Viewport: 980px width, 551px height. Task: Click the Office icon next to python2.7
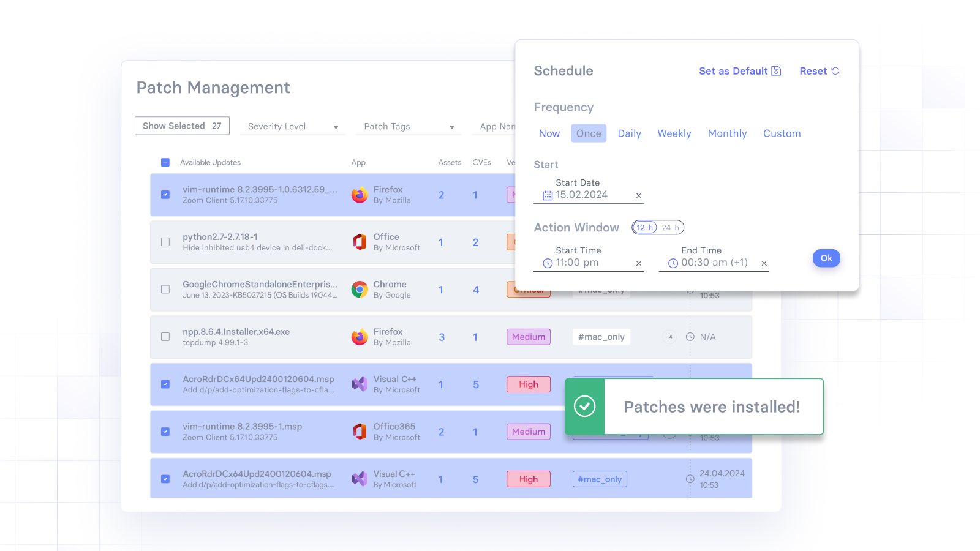(x=360, y=242)
